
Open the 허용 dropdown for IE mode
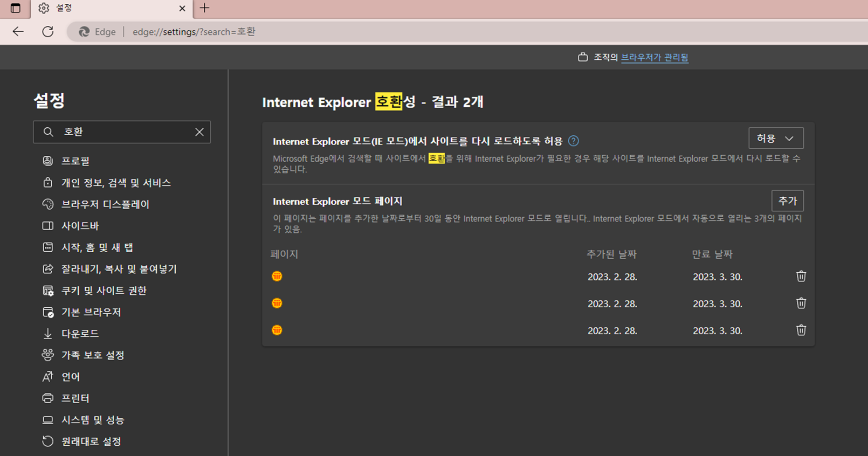pyautogui.click(x=776, y=138)
